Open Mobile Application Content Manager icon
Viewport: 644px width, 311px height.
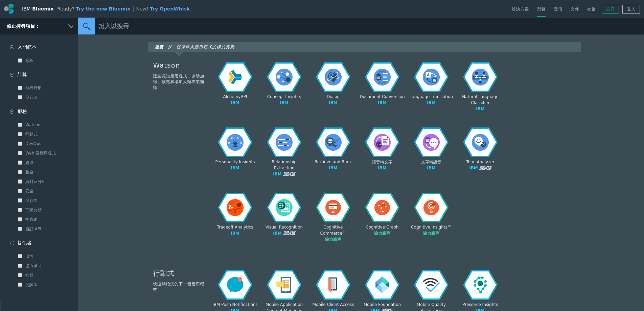point(284,285)
